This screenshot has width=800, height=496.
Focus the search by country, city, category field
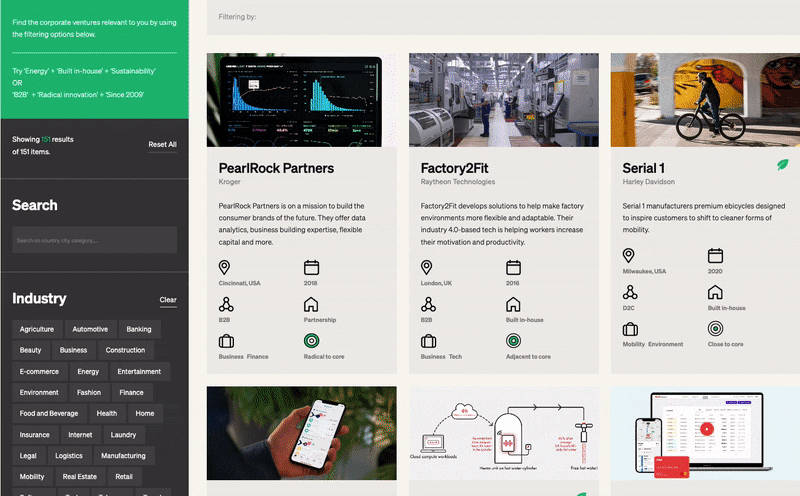tap(94, 240)
